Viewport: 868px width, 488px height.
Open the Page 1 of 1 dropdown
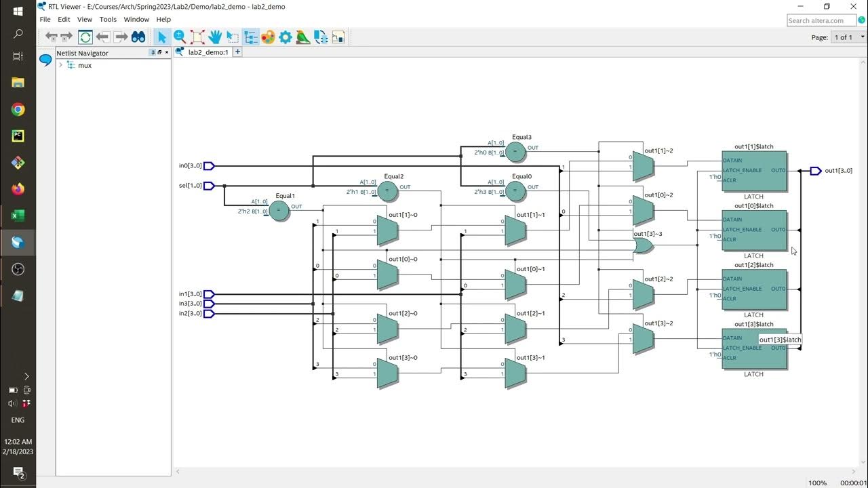point(848,37)
